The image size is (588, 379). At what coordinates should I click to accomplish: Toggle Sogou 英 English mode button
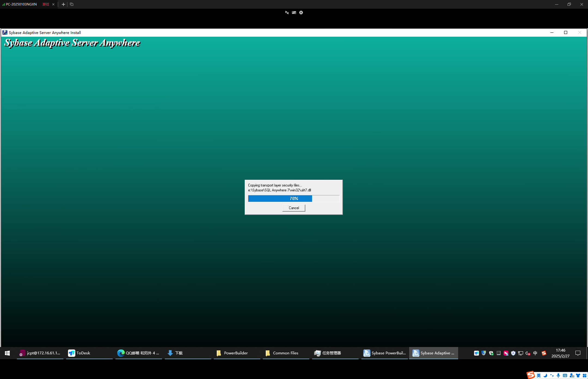[x=538, y=375]
